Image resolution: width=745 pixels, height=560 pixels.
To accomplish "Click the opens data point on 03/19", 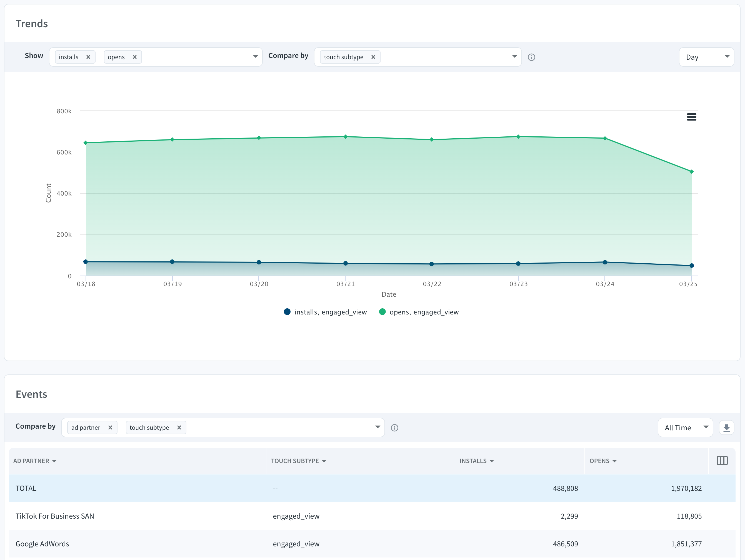I will (x=172, y=139).
